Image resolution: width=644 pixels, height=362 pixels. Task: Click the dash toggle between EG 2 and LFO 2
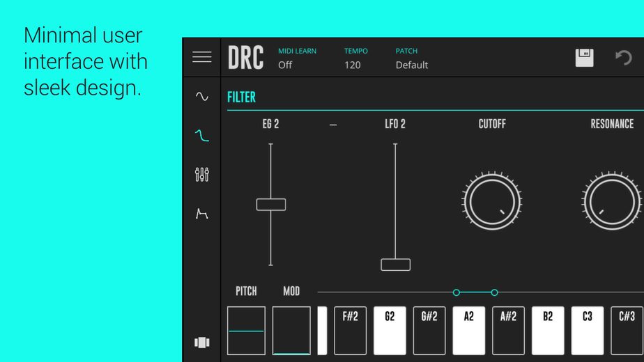(x=333, y=125)
